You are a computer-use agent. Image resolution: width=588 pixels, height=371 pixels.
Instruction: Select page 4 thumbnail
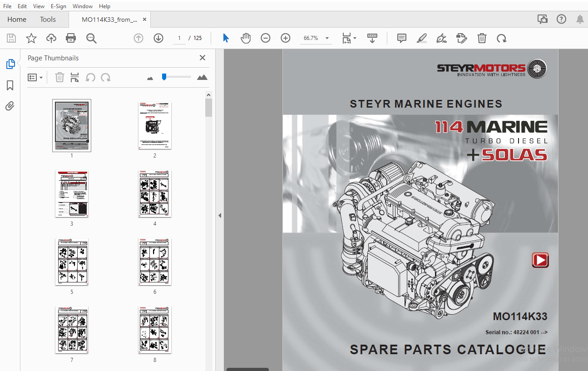click(x=155, y=193)
